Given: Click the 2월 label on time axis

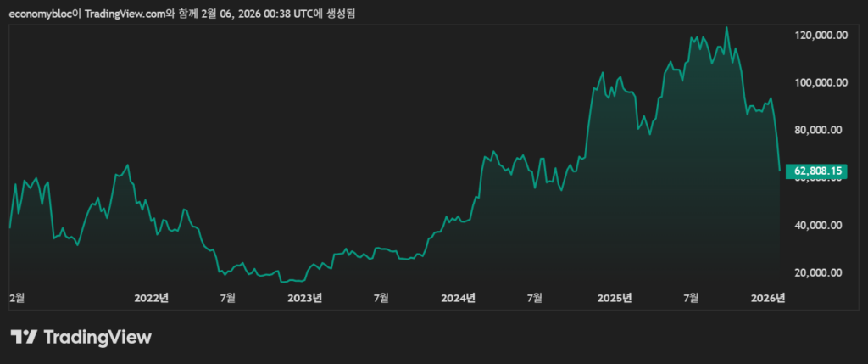Looking at the screenshot, I should pos(17,298).
